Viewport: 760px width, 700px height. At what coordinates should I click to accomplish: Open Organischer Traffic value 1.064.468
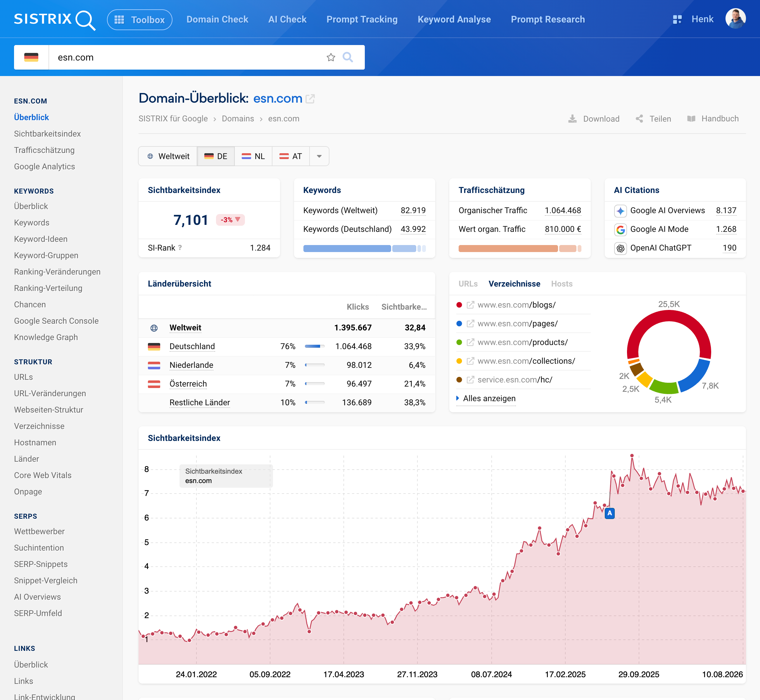(x=563, y=210)
